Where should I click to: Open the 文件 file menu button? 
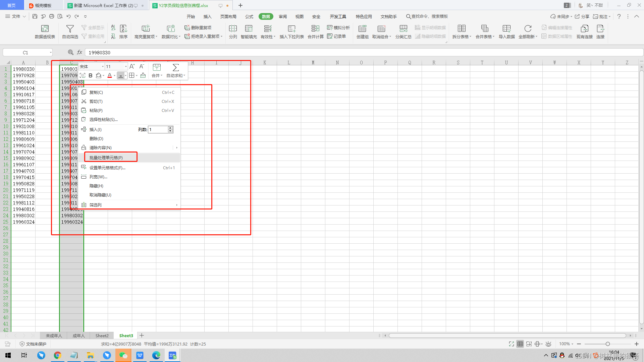pos(16,16)
